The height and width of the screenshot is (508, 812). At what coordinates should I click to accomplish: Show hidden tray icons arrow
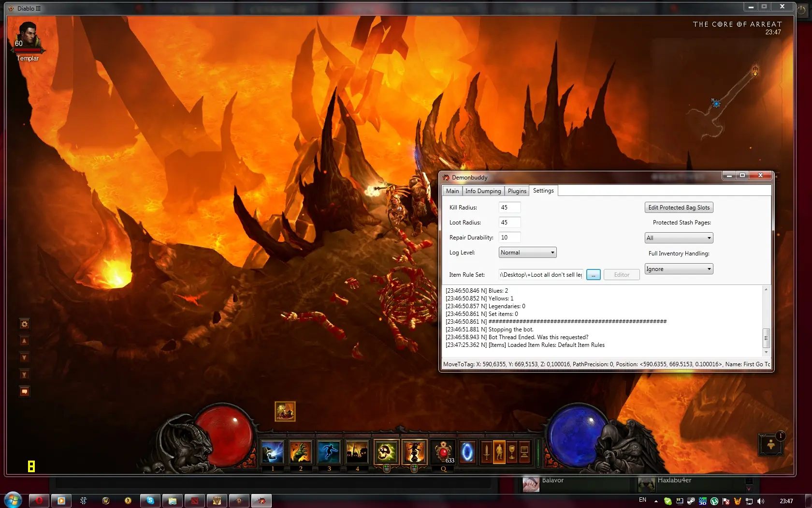point(656,501)
